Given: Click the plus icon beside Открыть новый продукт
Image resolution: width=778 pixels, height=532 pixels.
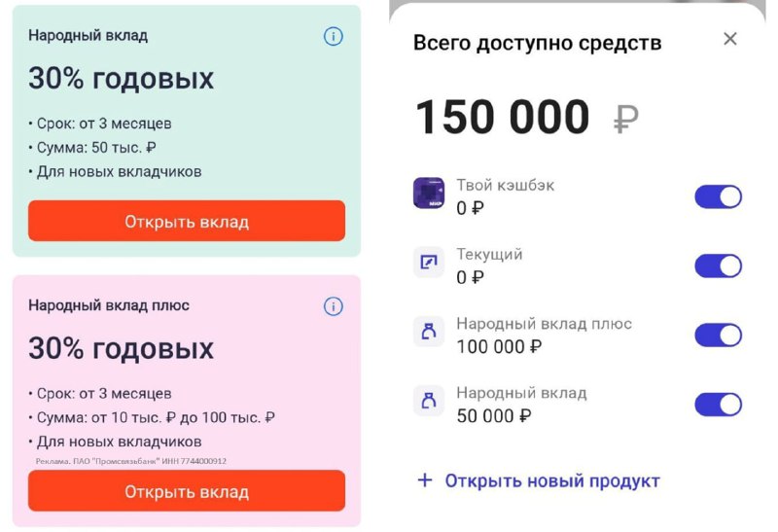Looking at the screenshot, I should click(x=425, y=479).
